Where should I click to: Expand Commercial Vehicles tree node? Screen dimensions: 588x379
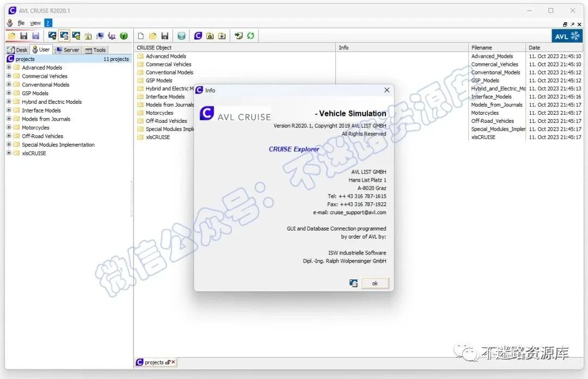[x=9, y=76]
